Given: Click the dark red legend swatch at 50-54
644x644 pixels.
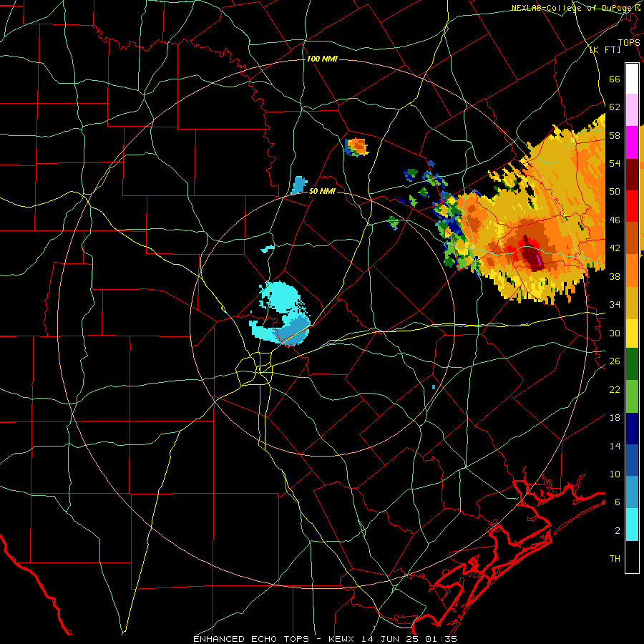Looking at the screenshot, I should tap(632, 175).
